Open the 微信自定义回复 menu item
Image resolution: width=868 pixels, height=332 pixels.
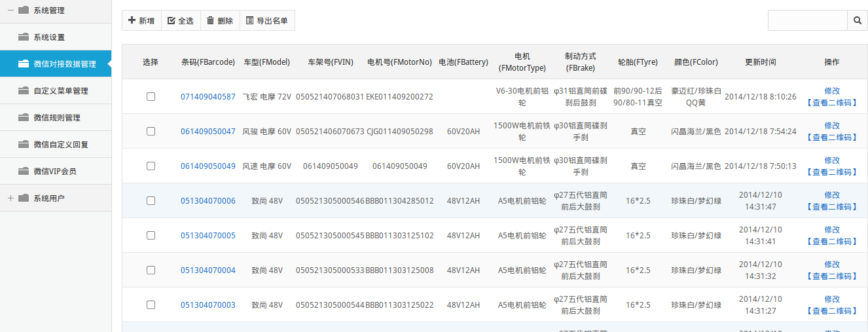pyautogui.click(x=56, y=145)
